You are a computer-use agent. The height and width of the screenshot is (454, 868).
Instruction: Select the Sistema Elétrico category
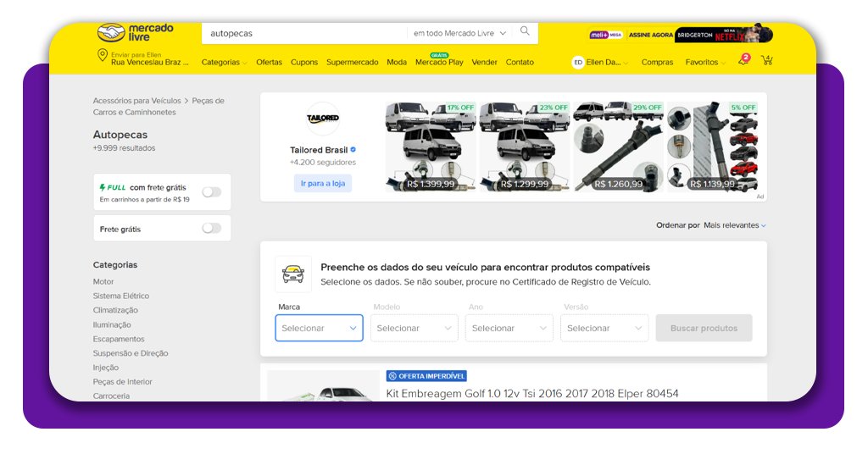[121, 296]
